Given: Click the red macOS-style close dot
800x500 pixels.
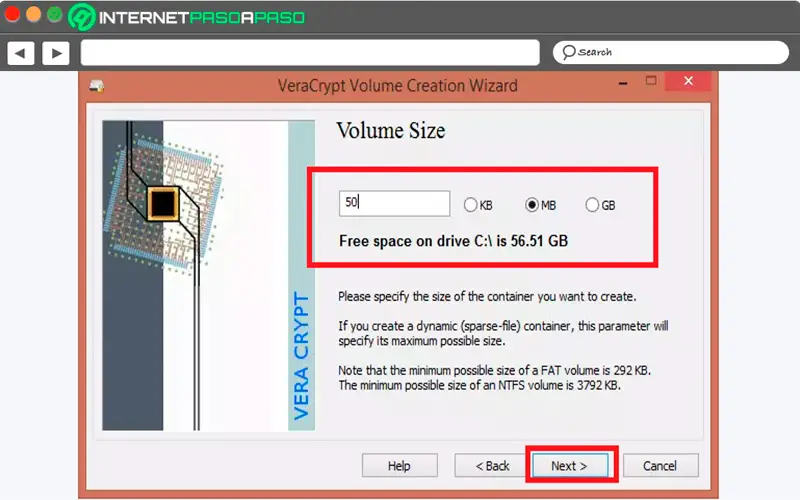Looking at the screenshot, I should coord(12,14).
